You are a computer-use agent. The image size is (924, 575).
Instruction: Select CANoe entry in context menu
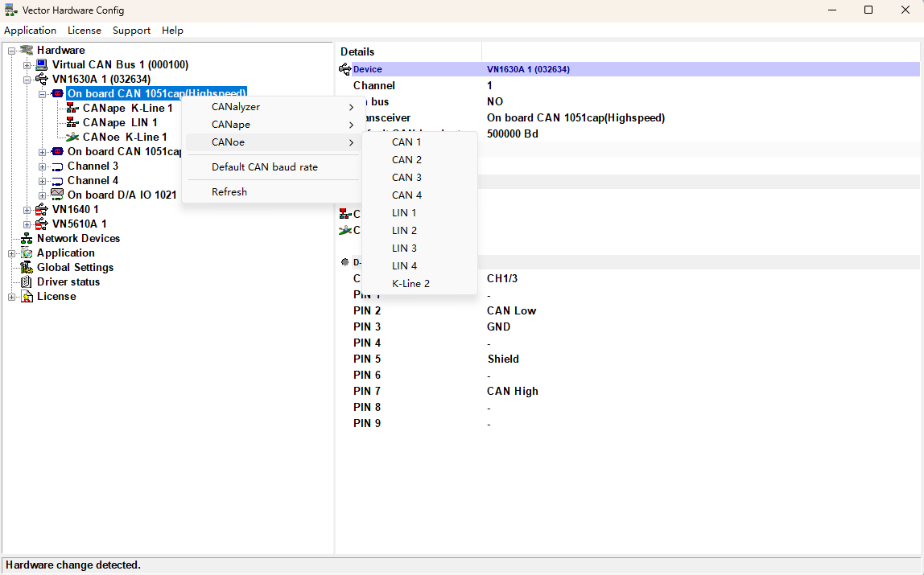(273, 142)
